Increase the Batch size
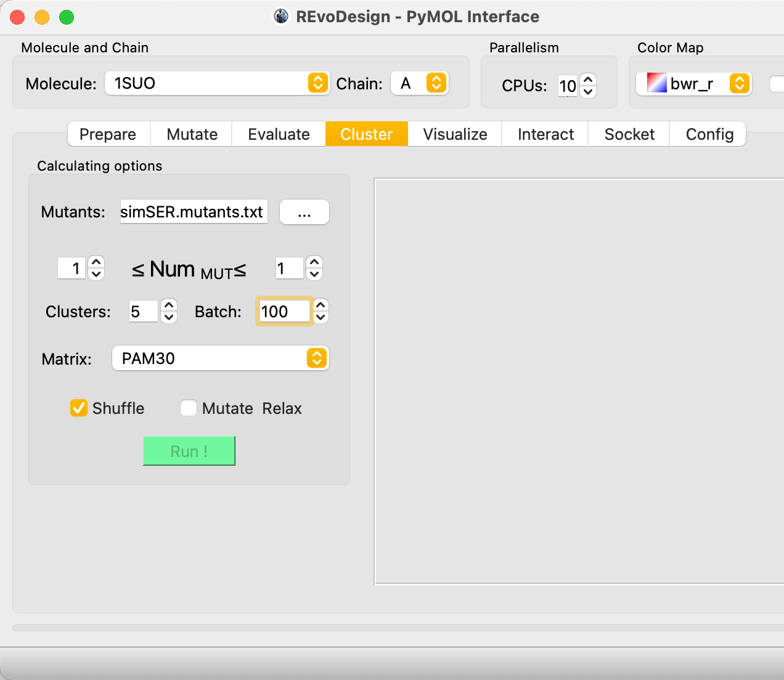The image size is (784, 680). click(x=321, y=306)
